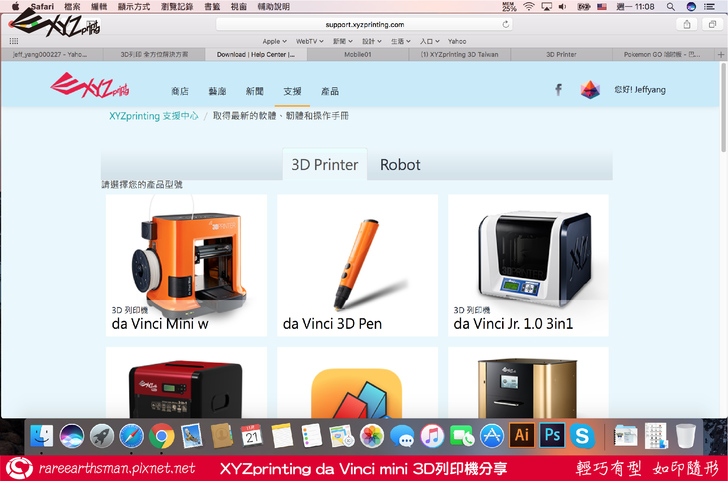Screen dimensions: 728x481
Task: Open Notification Center menu bar icon
Action: click(x=709, y=6)
